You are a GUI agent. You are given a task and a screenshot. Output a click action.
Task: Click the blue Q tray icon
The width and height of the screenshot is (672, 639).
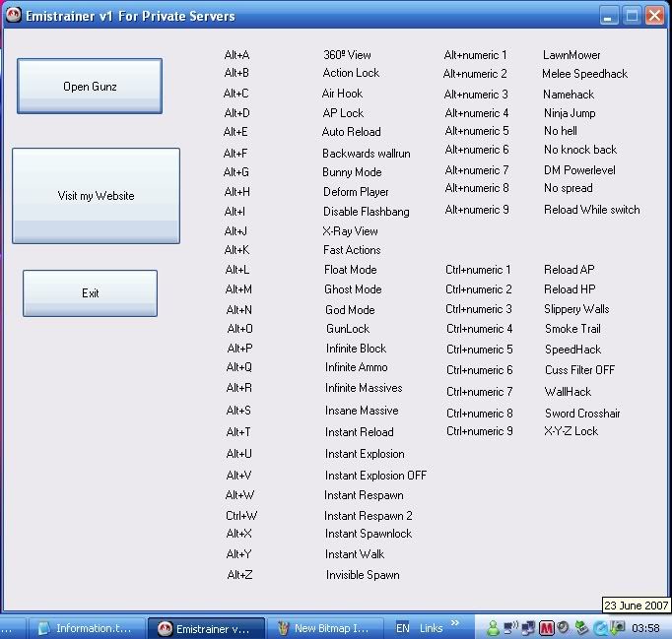pos(600,628)
